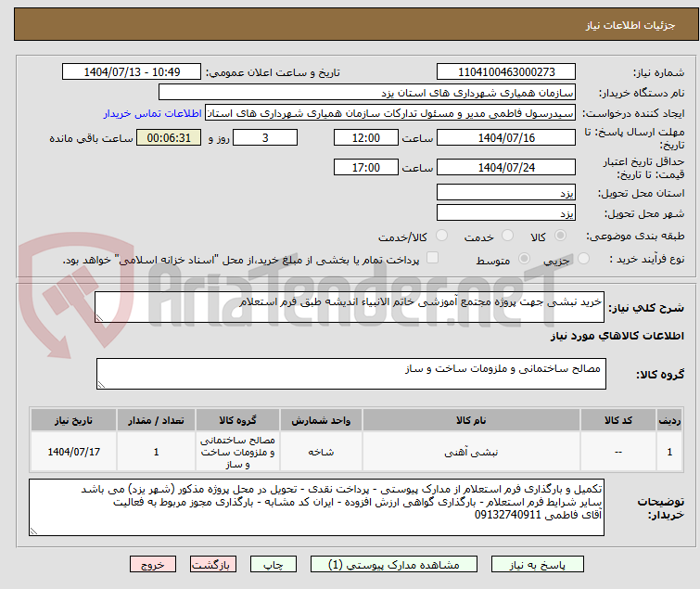Click the deadline time field 12:00

(x=366, y=137)
